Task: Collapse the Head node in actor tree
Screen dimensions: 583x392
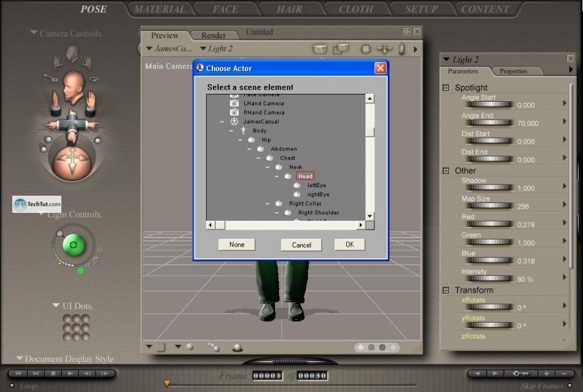Action: coord(277,176)
